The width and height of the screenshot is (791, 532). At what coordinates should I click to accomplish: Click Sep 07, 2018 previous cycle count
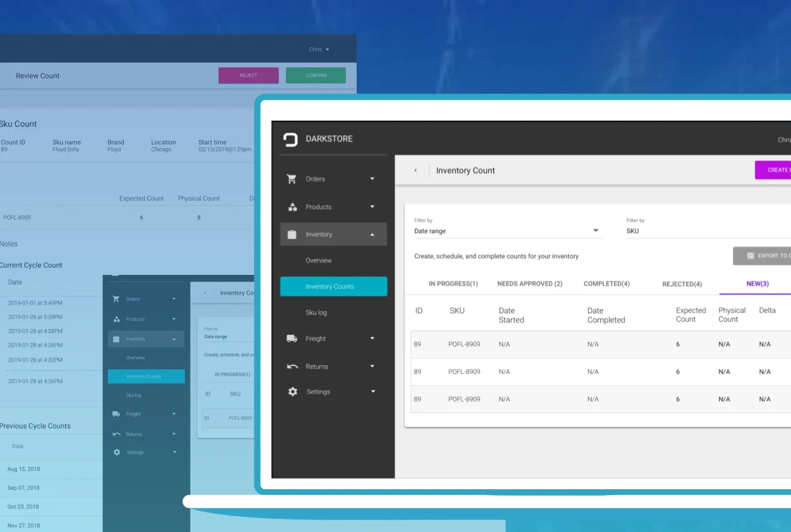(x=24, y=488)
